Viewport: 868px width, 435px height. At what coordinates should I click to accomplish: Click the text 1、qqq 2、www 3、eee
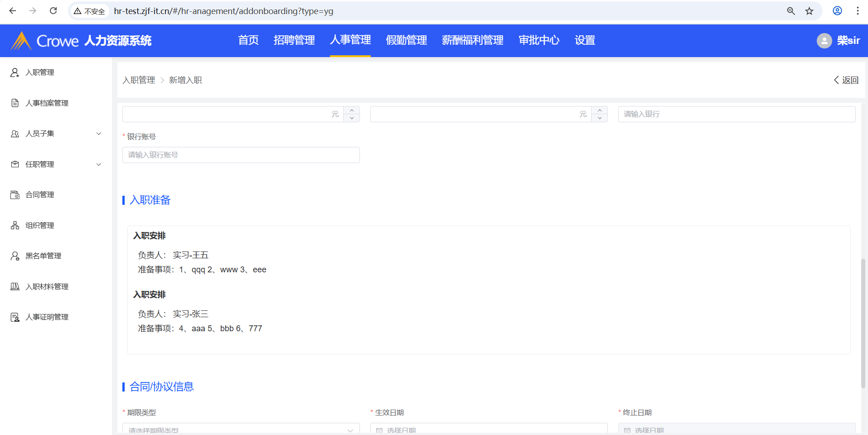pos(223,270)
